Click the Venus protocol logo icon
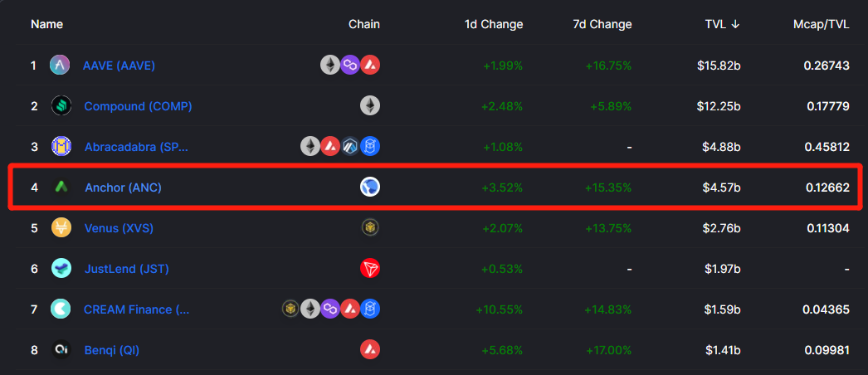Viewport: 868px width, 375px height. (61, 228)
